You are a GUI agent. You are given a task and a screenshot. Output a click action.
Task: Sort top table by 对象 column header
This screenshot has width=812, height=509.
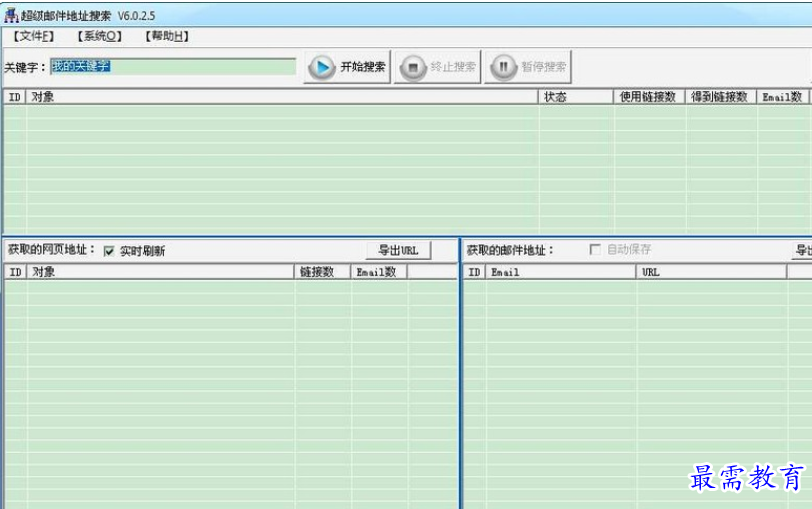[282, 97]
